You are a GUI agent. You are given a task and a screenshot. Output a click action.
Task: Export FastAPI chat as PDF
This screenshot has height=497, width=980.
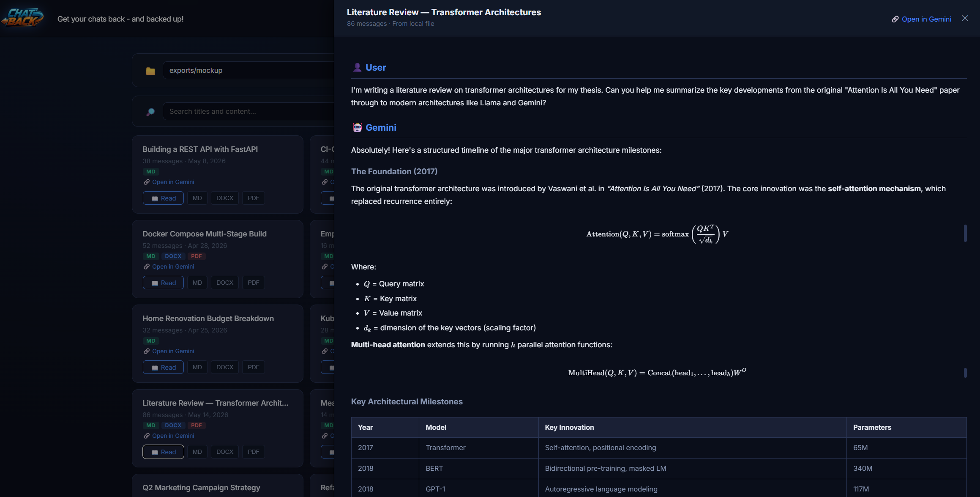point(254,198)
